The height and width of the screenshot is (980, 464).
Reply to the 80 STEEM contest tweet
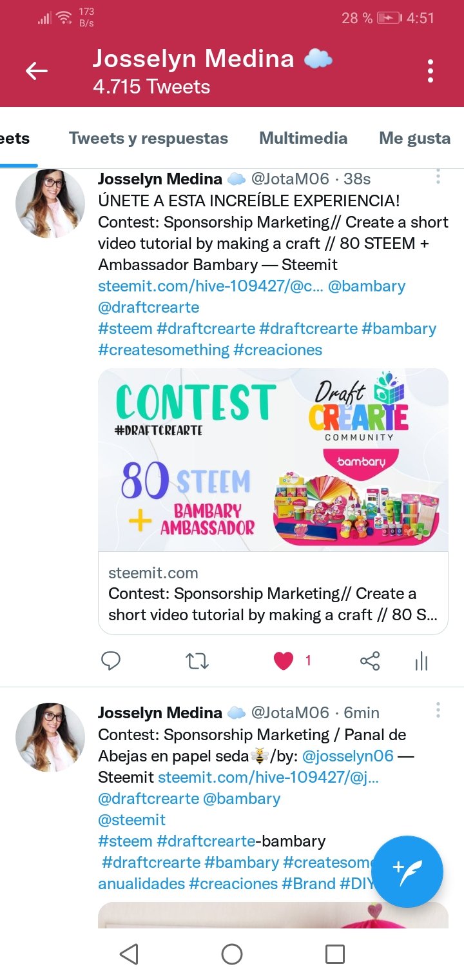(111, 661)
